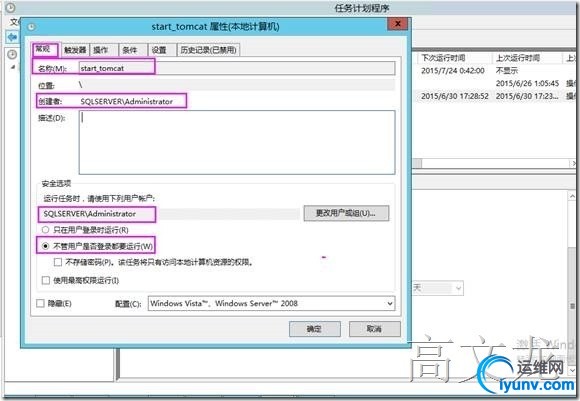Image resolution: width=580 pixels, height=401 pixels.
Task: Click the 创建者 SQLSERVER\Administrator author value
Action: (127, 101)
